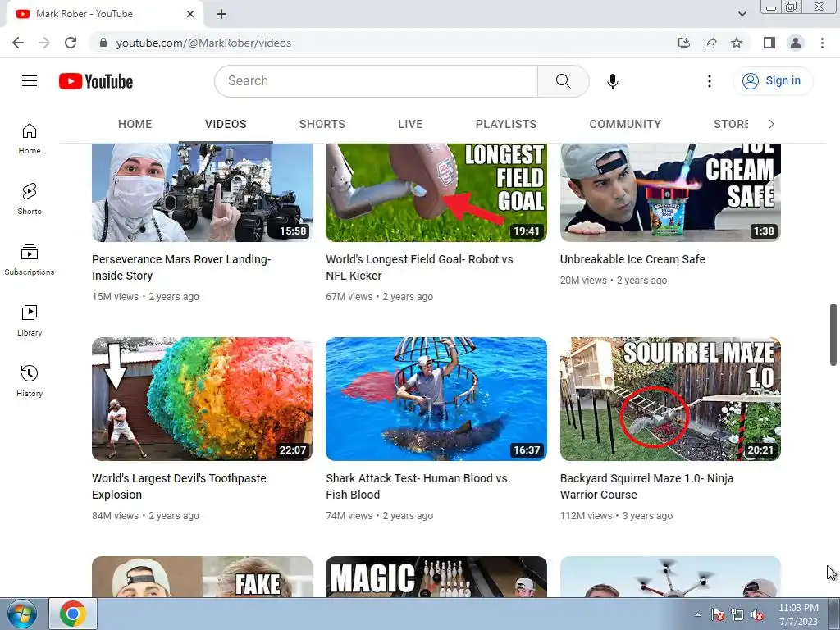Viewport: 840px width, 630px height.
Task: Click the page vertical scrollbar thumb
Action: tap(833, 335)
